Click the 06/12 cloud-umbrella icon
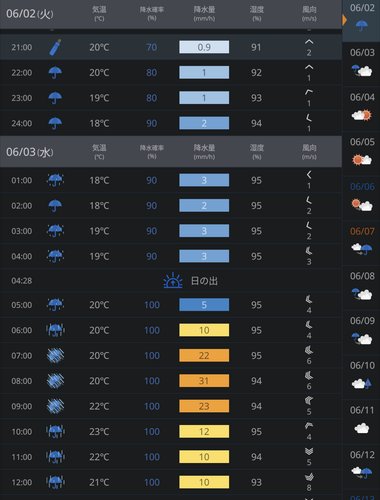This screenshot has width=380, height=500. coord(362,472)
